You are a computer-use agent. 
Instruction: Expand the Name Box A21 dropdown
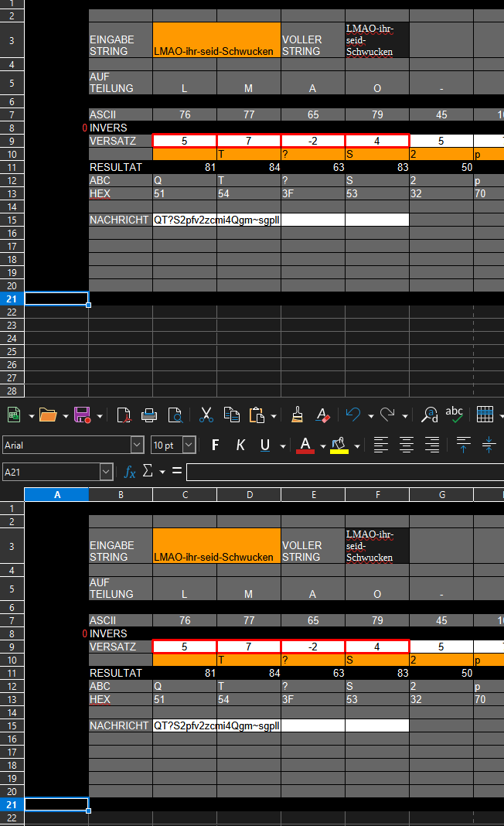pyautogui.click(x=106, y=472)
